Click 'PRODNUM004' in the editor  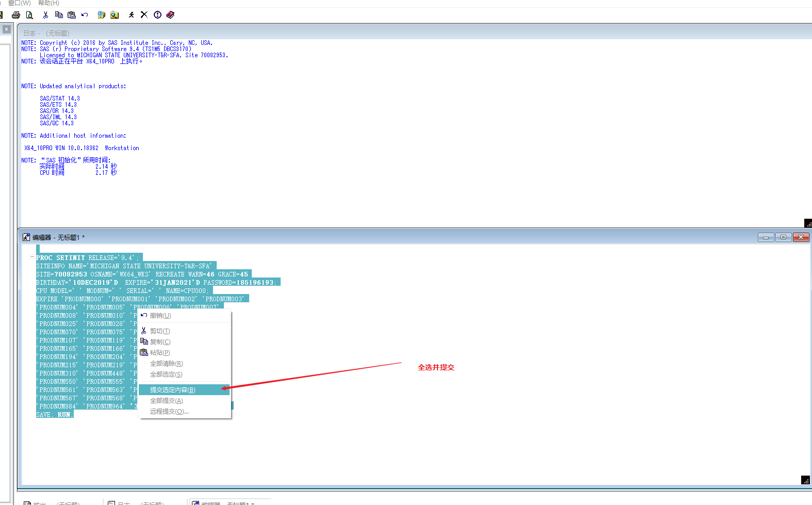tap(57, 307)
